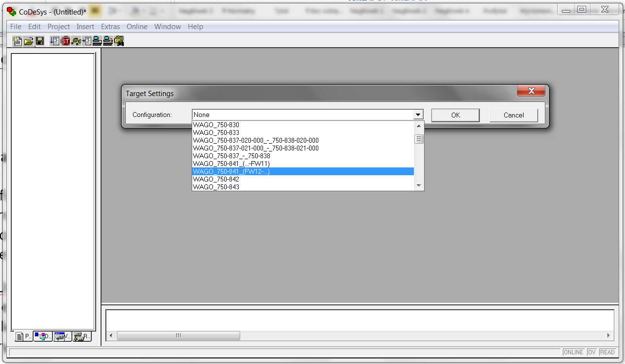Viewport: 625px width, 364px height.
Task: Click the dropdown list scroll up arrow
Action: (x=419, y=126)
